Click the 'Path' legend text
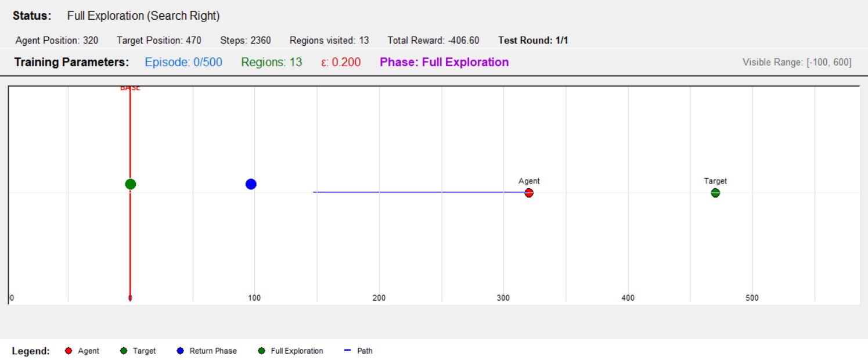868x360 pixels. 365,351
